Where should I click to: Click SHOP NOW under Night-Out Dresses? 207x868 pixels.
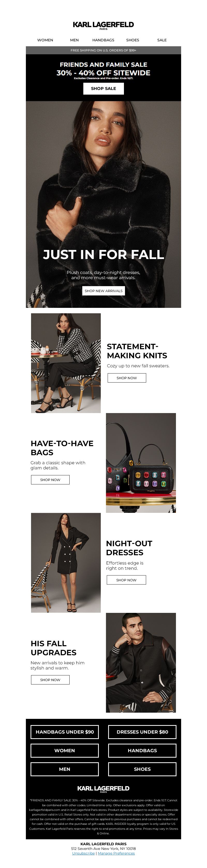(127, 580)
